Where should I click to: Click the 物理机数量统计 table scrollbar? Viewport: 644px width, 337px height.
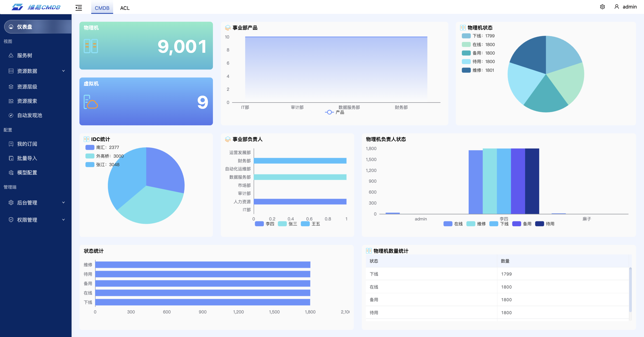point(630,290)
